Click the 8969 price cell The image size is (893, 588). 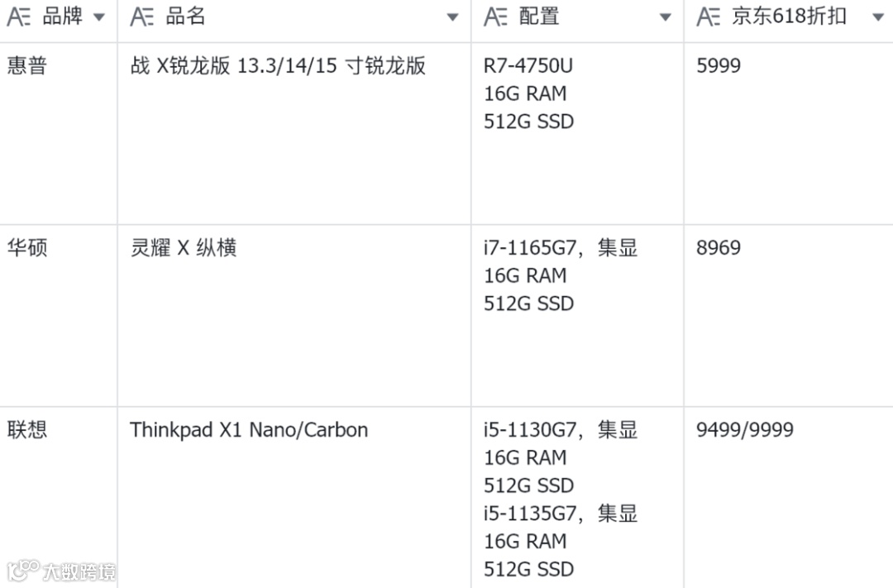[x=719, y=248]
